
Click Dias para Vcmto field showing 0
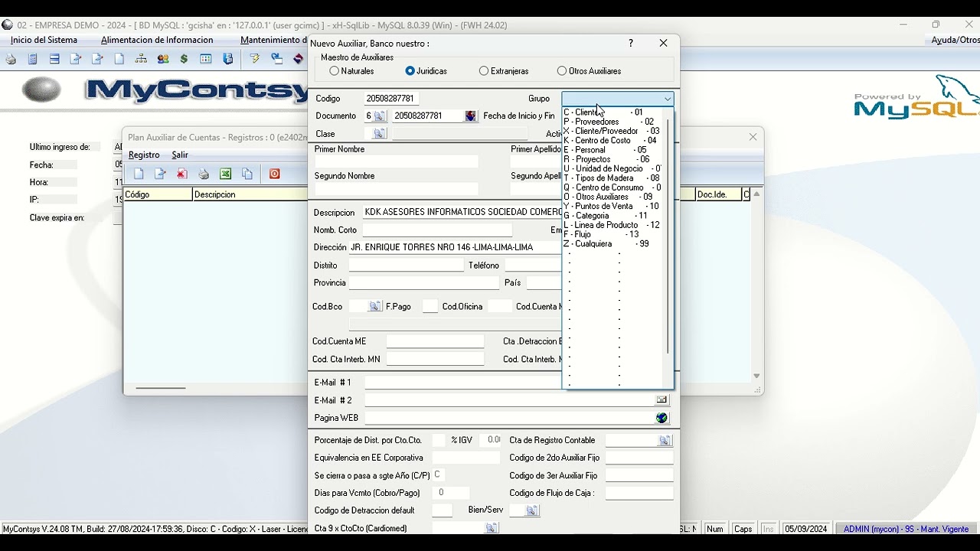[x=451, y=493]
